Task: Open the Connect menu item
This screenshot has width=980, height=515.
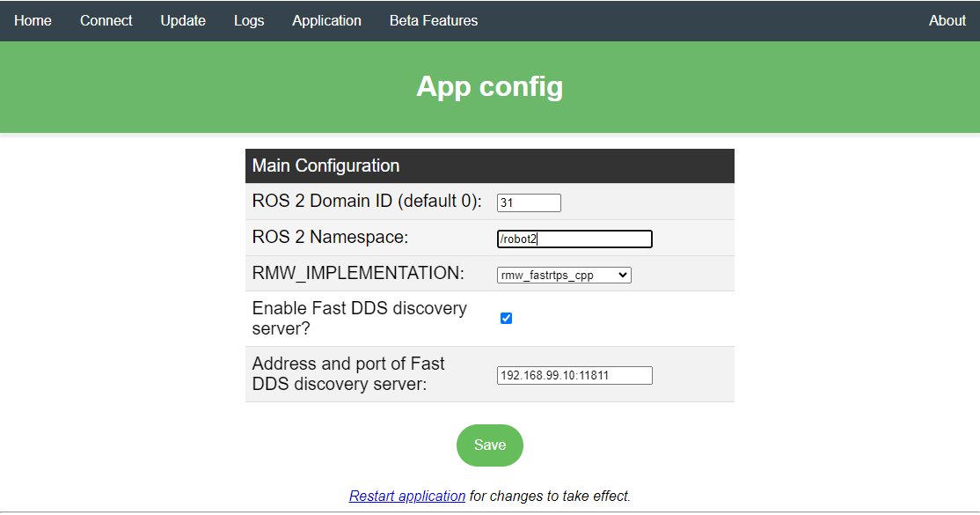Action: point(106,20)
